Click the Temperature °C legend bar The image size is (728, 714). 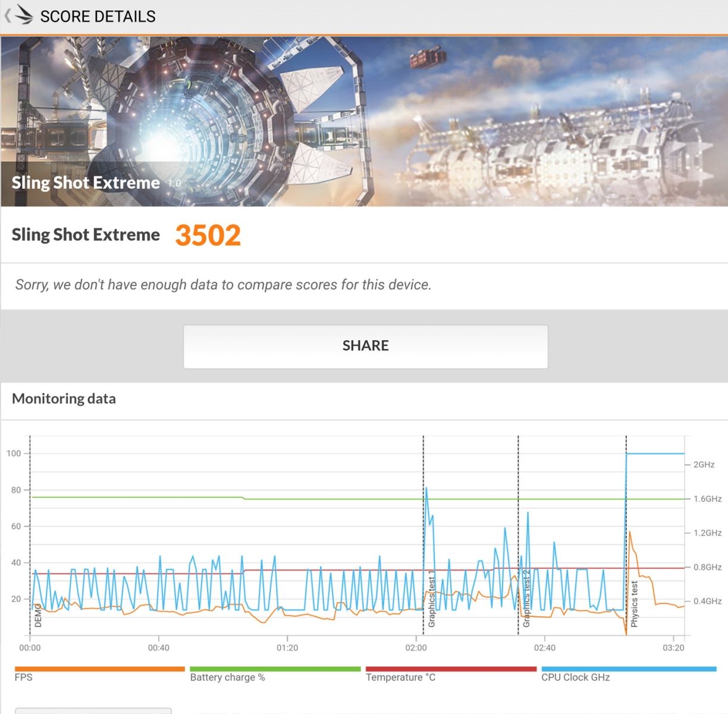tap(451, 669)
